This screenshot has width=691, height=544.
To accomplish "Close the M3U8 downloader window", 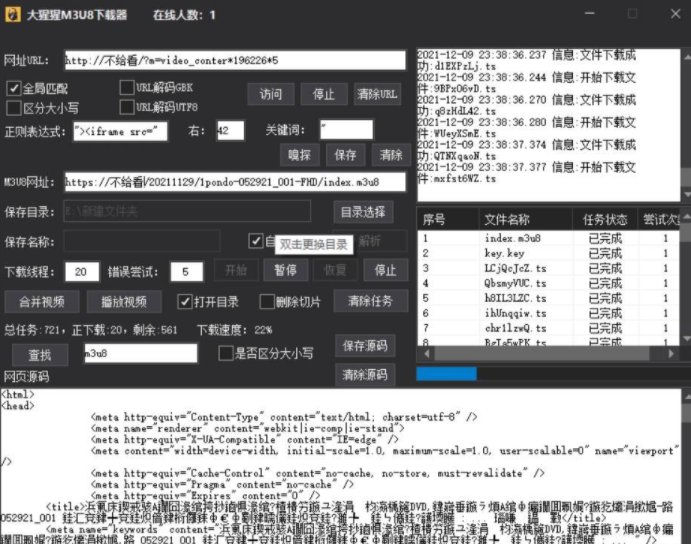I will 674,15.
